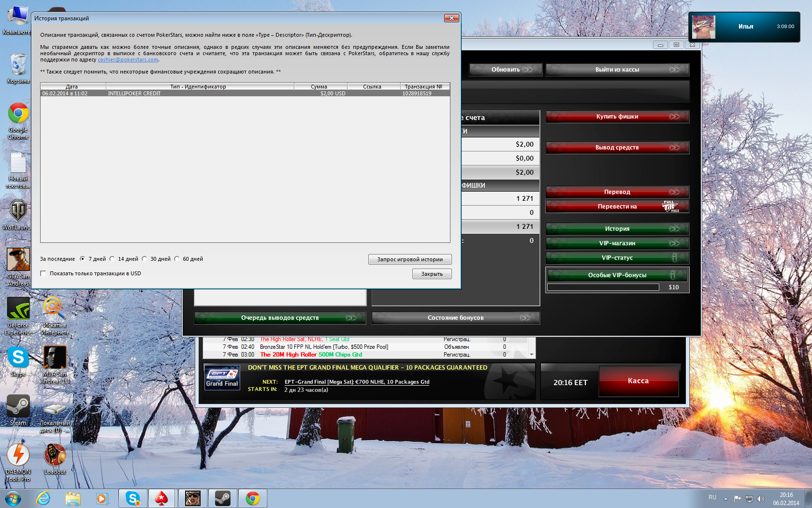Sort by the Сумма column header
Viewport: 812px width, 508px height.
[320, 87]
